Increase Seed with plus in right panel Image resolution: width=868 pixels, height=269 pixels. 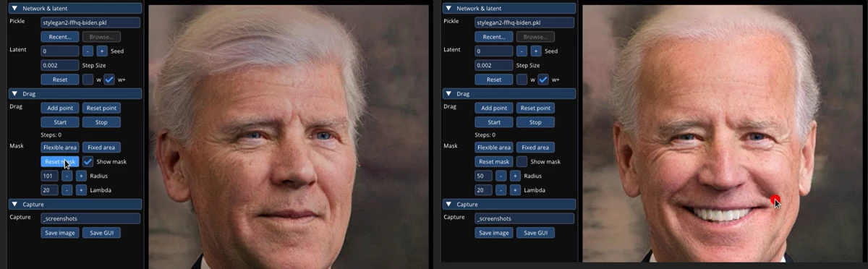point(536,51)
